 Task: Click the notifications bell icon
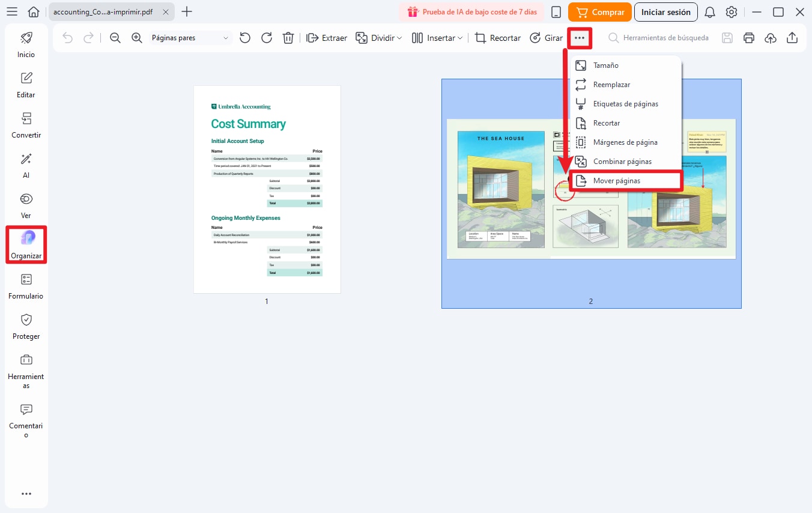(x=709, y=12)
